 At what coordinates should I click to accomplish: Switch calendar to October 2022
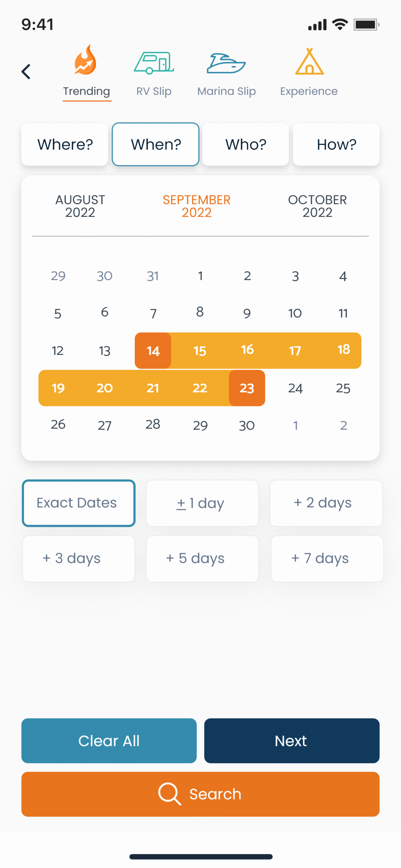click(317, 206)
